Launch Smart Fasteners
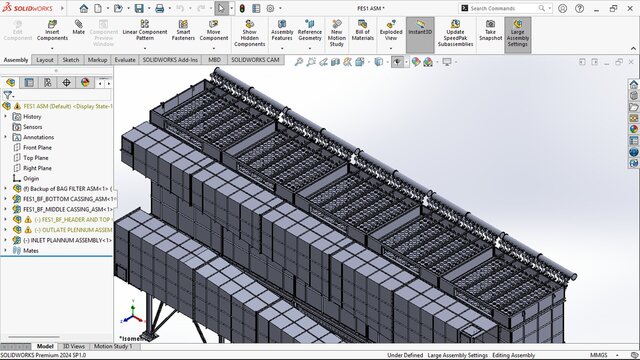The image size is (640, 360). 183,31
